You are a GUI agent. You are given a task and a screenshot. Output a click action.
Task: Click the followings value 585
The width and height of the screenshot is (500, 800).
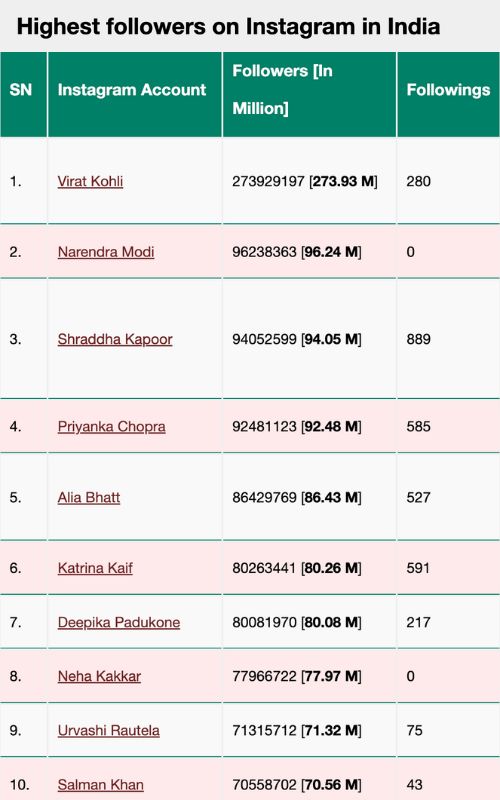(418, 426)
